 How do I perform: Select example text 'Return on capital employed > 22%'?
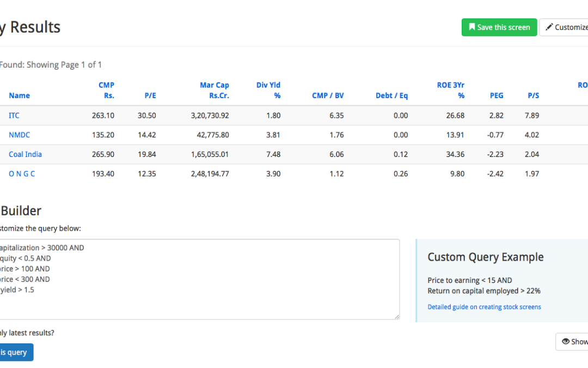pyautogui.click(x=484, y=291)
